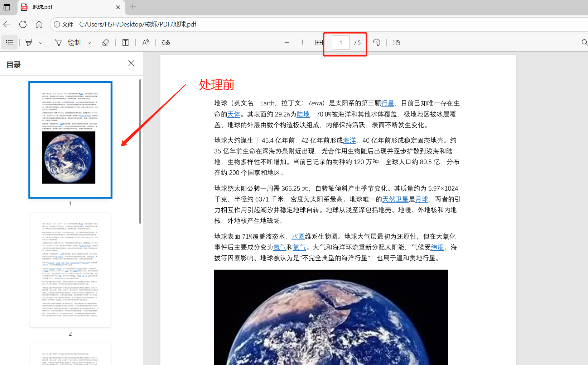
Task: Select the highlighter tool
Action: (x=29, y=42)
